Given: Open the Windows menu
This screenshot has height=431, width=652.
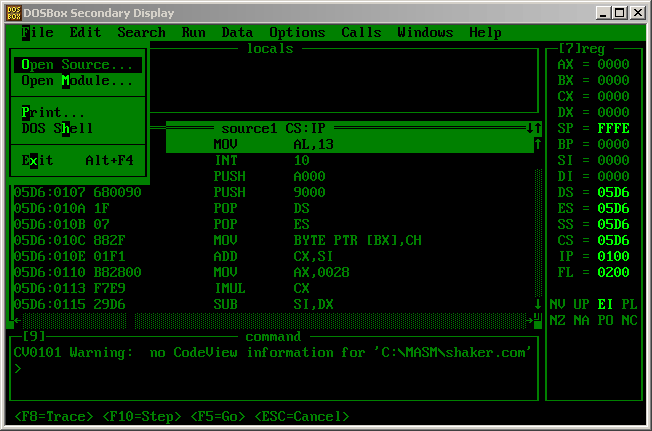Looking at the screenshot, I should (x=425, y=32).
